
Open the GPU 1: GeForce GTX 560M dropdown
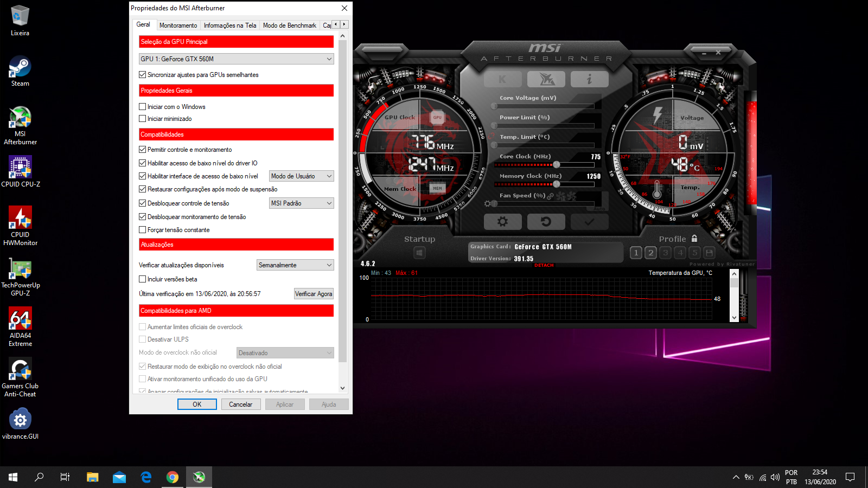[x=237, y=59]
